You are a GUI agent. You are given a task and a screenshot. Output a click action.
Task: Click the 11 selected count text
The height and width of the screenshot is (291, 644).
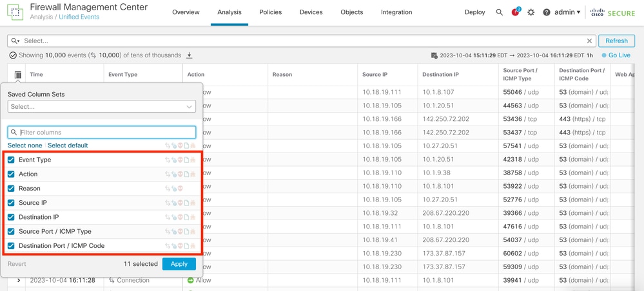tap(141, 264)
